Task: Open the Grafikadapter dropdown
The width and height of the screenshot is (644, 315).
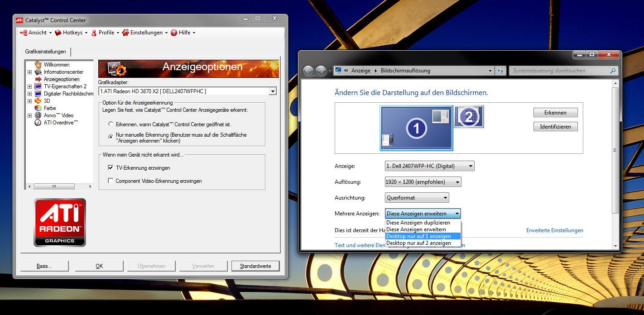Action: tap(273, 91)
